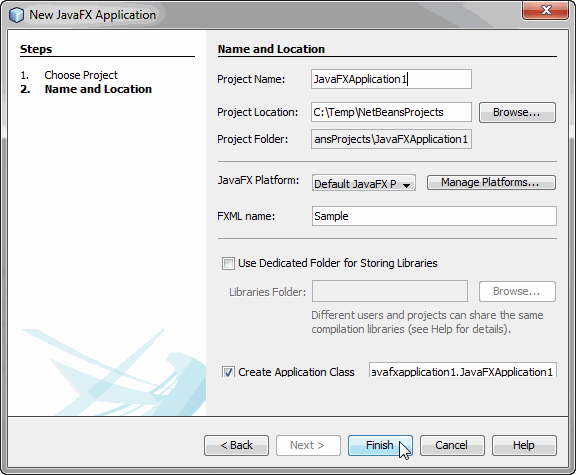This screenshot has height=475, width=576.
Task: Click Browse next to Project Location
Action: point(517,112)
